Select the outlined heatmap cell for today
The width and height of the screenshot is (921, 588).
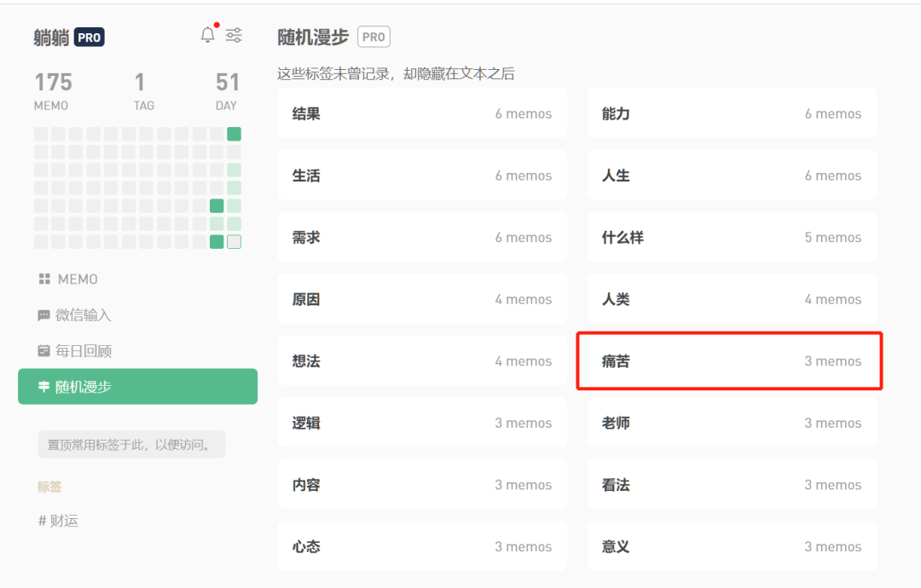click(234, 242)
